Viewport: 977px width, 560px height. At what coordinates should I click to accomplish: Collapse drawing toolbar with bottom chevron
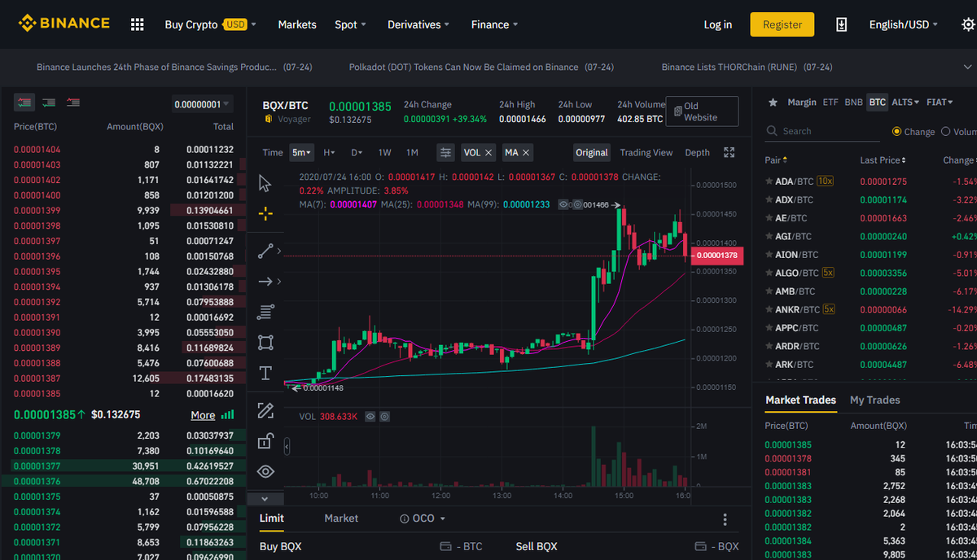(x=265, y=498)
